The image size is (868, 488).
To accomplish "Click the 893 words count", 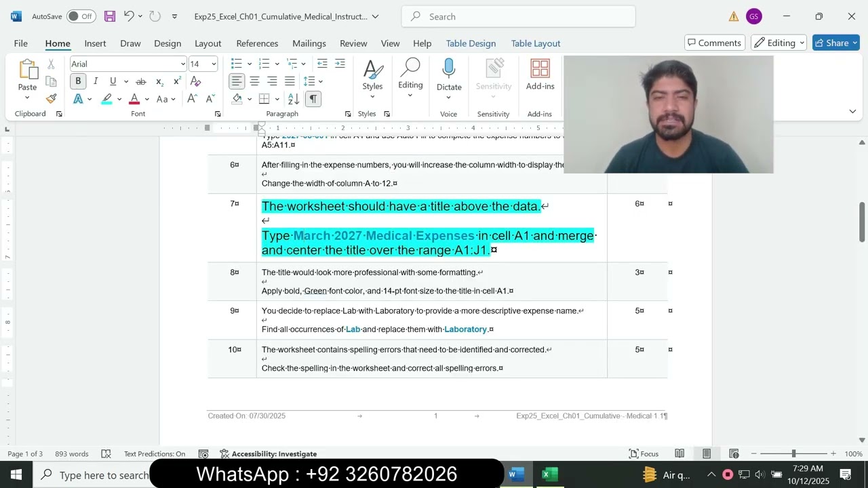I will (x=72, y=453).
